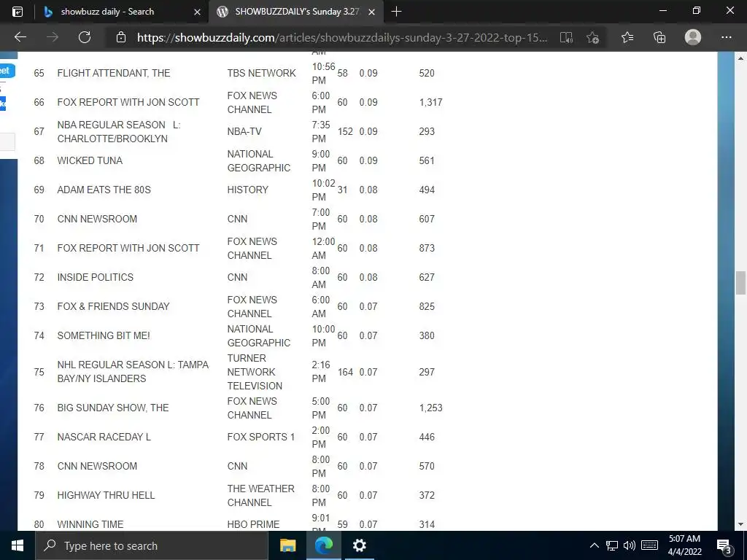The width and height of the screenshot is (747, 560).
Task: Open the user profile menu
Action: click(x=693, y=37)
